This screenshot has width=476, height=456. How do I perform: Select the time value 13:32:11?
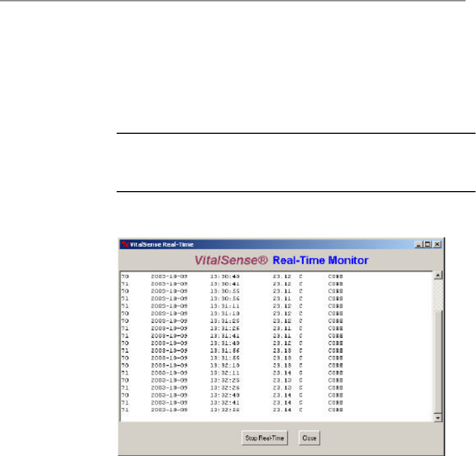click(x=225, y=373)
